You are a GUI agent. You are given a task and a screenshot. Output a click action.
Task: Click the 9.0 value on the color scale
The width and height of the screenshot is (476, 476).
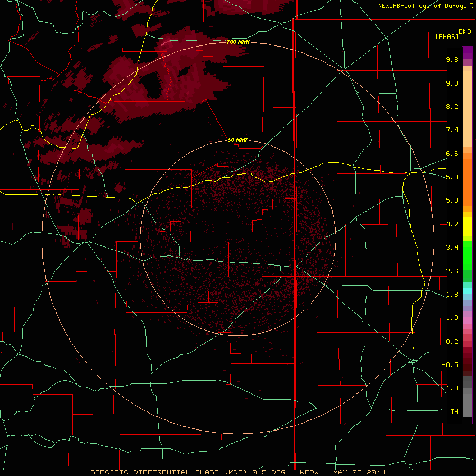pos(452,83)
